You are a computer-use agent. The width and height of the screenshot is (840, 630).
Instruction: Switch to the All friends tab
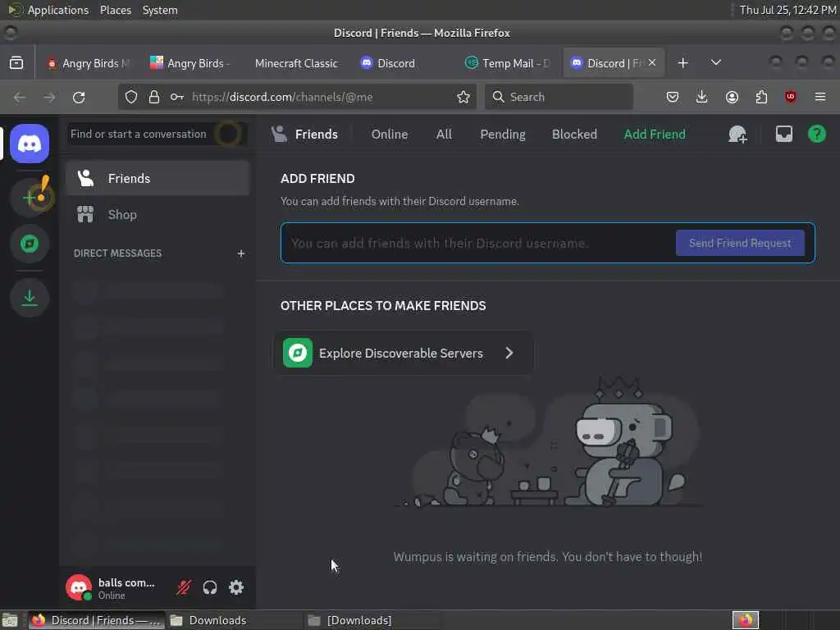tap(444, 134)
